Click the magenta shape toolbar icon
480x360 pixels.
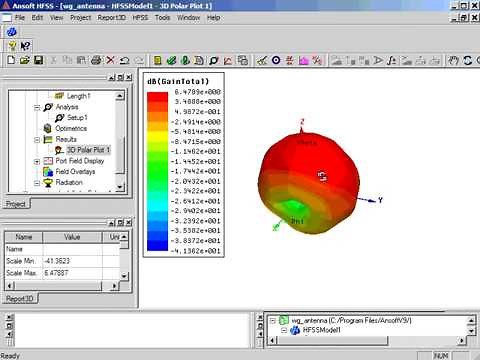coord(304,60)
